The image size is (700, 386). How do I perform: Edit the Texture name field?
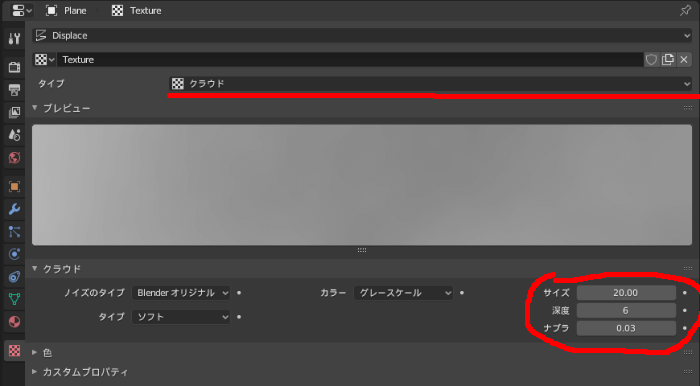point(350,60)
